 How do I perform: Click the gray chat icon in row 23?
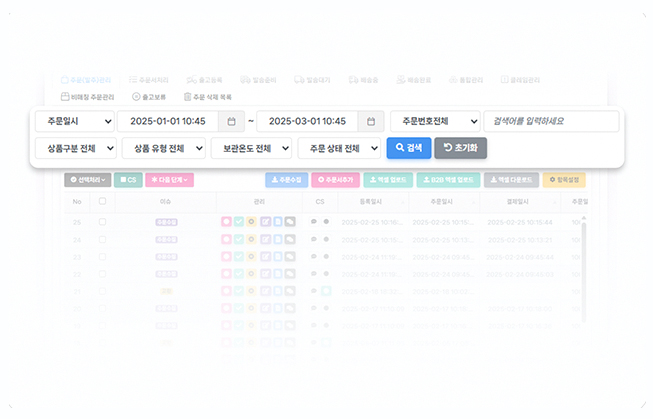(x=290, y=257)
